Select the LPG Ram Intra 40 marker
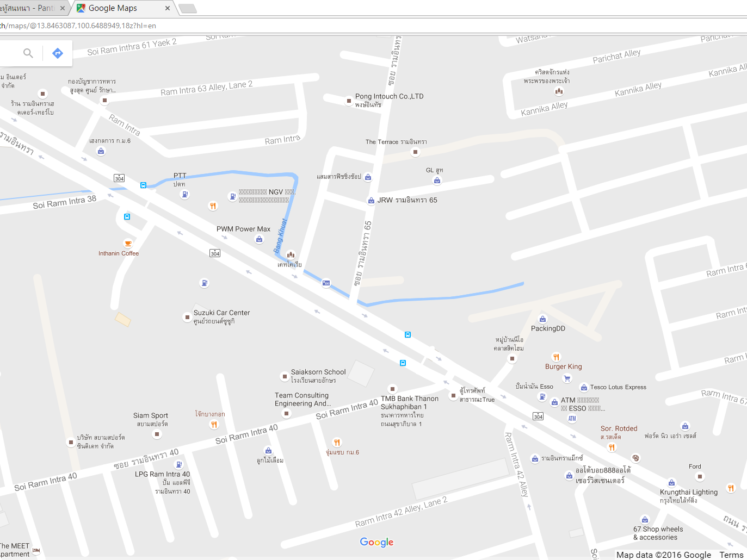 [x=178, y=464]
